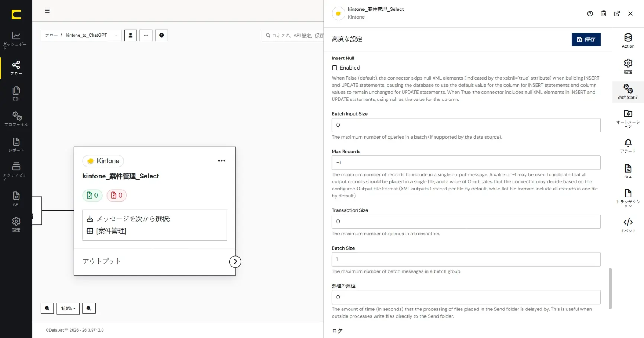This screenshot has height=338, width=644.
Task: Click the settings panel scrollbar
Action: click(610, 289)
